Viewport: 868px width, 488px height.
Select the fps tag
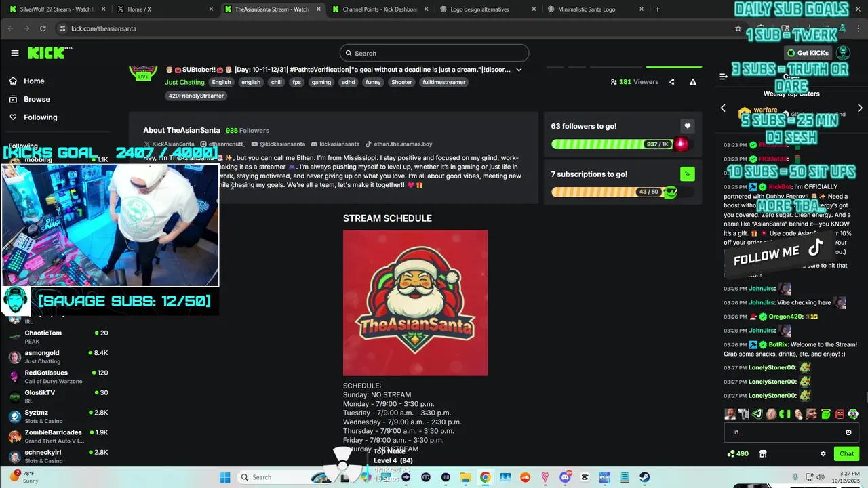pyautogui.click(x=296, y=82)
